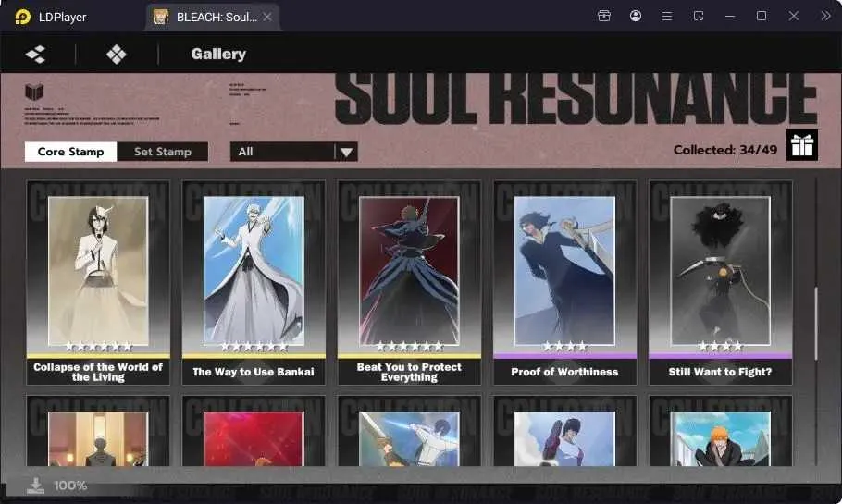The width and height of the screenshot is (842, 504).
Task: Open the LDPlayer store gift icon
Action: coord(603,16)
